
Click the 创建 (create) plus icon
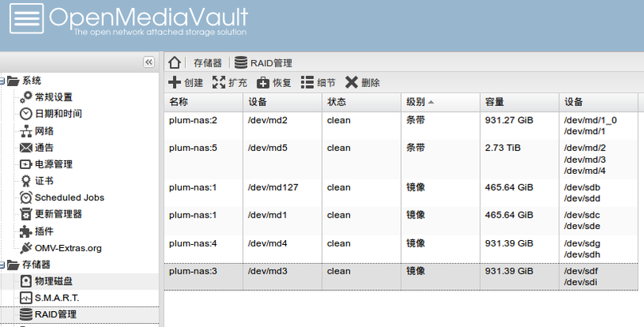175,82
